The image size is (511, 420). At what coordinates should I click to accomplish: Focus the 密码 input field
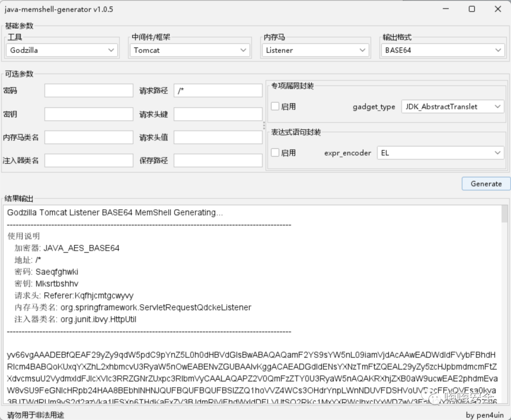pos(88,90)
